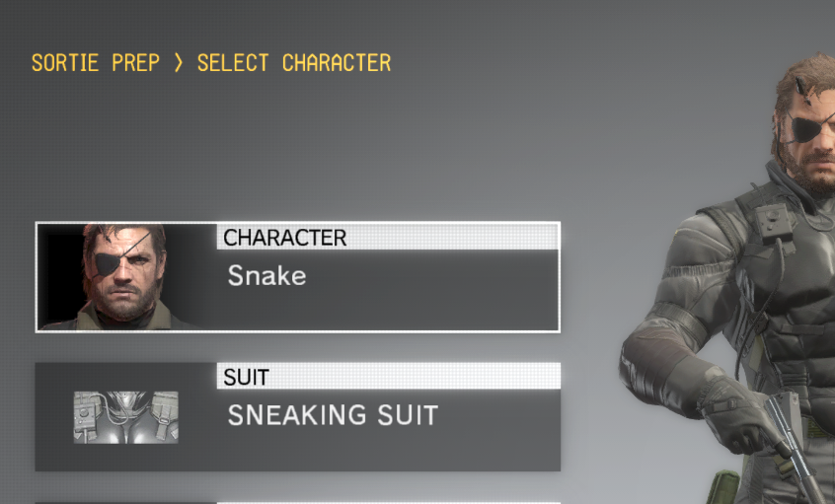Click the eyepatch on Snake's 3D model
This screenshot has width=835, height=504.
[x=809, y=128]
